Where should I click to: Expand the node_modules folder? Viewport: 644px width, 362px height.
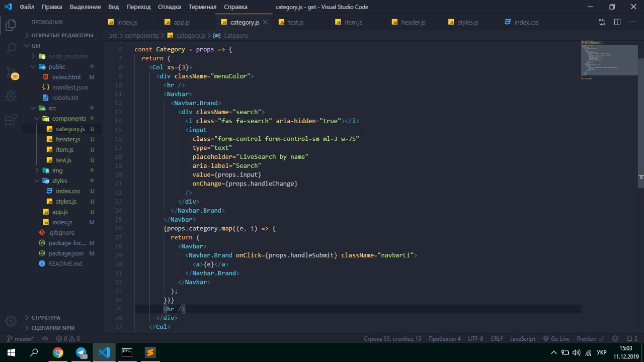68,56
